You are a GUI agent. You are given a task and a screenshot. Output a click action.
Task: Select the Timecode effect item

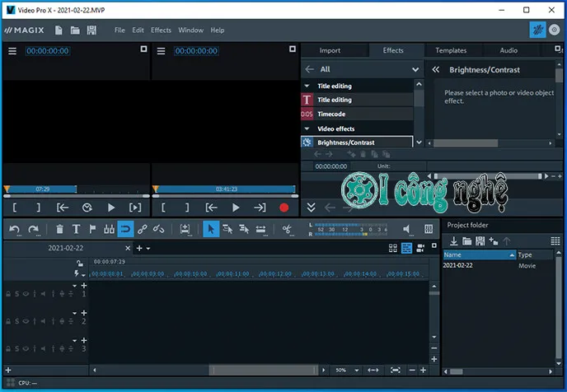[357, 114]
